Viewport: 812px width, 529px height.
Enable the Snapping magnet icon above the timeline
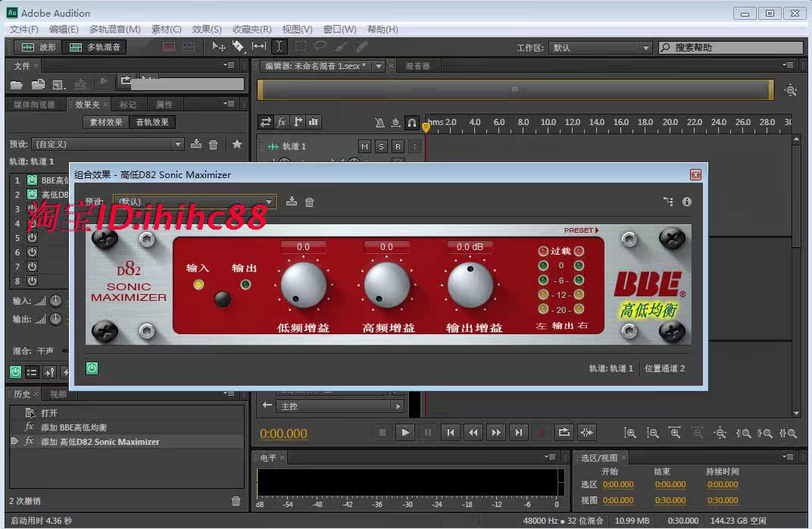pos(412,121)
